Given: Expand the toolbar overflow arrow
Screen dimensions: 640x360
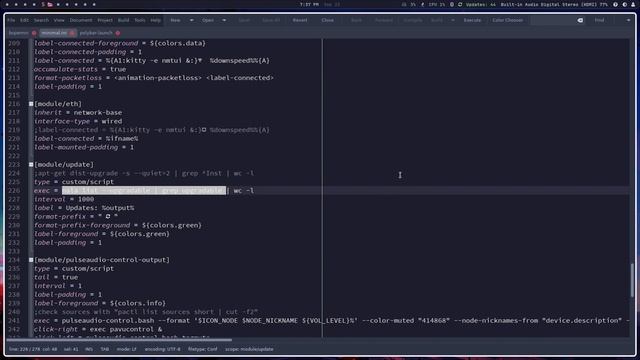Looking at the screenshot, I should click(x=628, y=20).
